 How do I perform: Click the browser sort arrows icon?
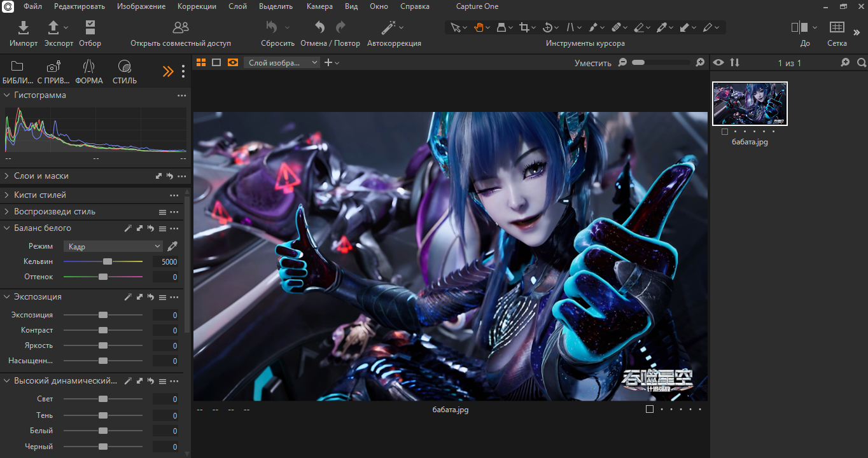pyautogui.click(x=735, y=62)
